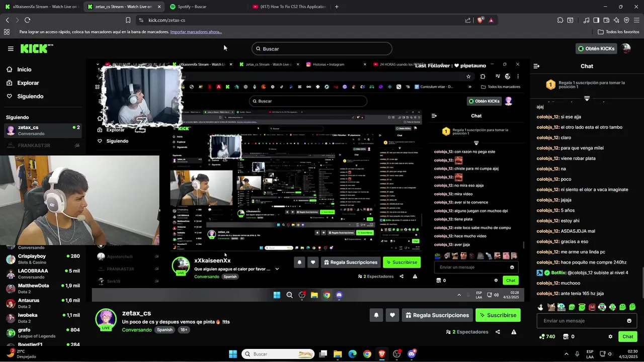Open Brave Rewards triangle icon
The width and height of the screenshot is (644, 362).
491,20
